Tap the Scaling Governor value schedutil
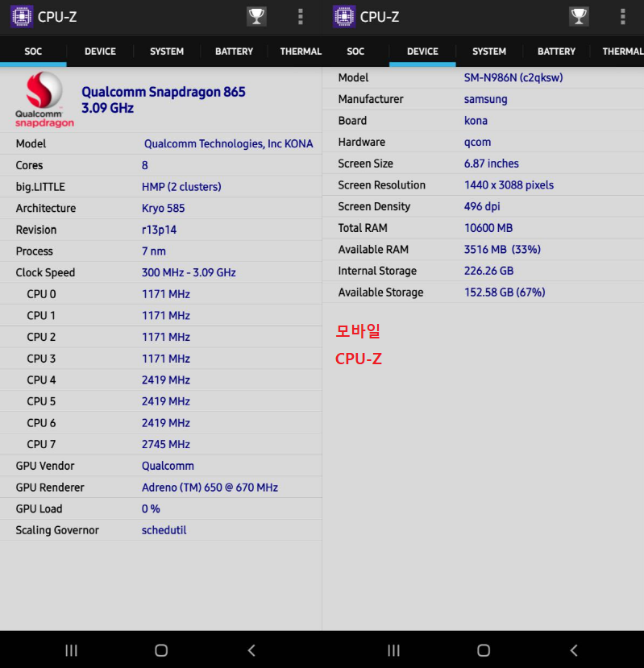Image resolution: width=644 pixels, height=668 pixels. coord(164,530)
